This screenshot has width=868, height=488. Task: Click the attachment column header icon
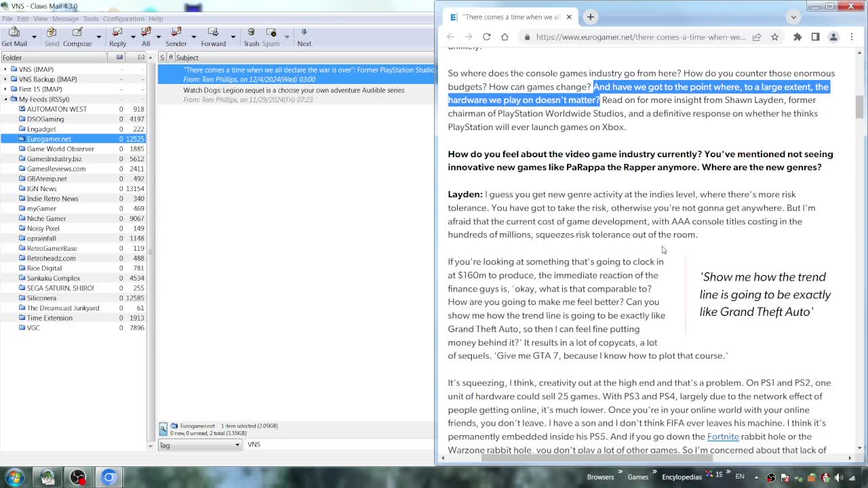click(171, 58)
